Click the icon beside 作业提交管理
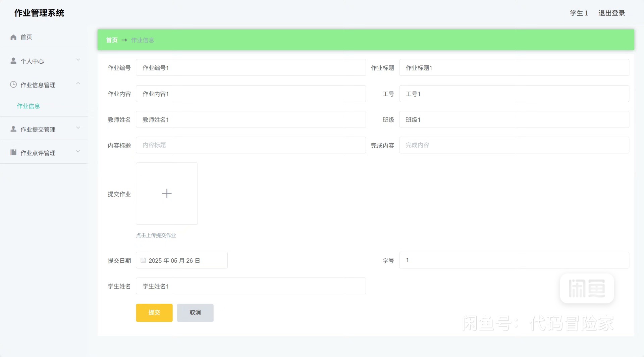644x357 pixels. (13, 129)
